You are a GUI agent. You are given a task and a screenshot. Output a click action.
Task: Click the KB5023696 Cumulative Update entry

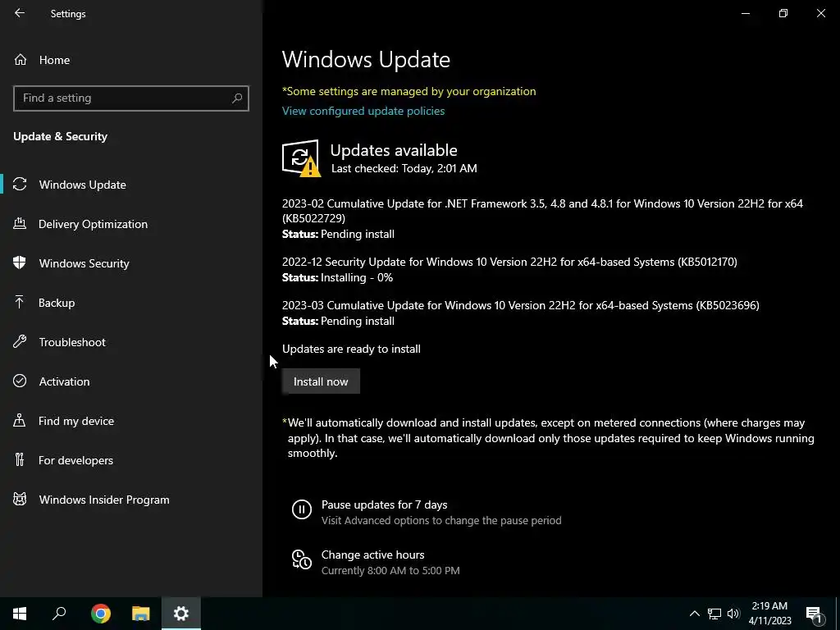521,305
